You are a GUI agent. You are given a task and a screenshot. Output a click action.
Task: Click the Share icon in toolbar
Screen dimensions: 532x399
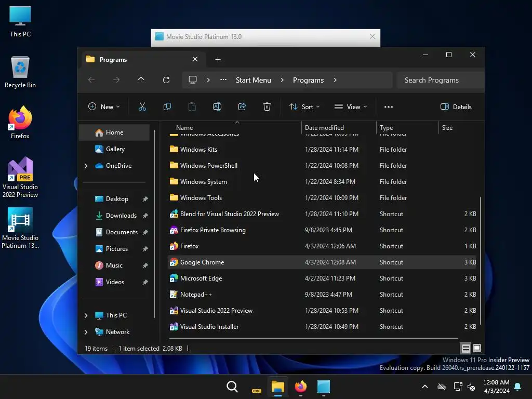242,107
